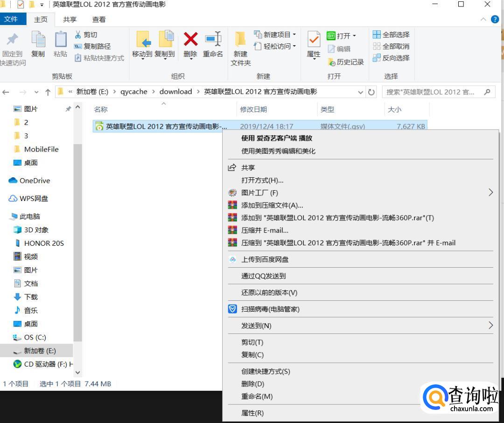Switch to the 共享 share tab
The width and height of the screenshot is (504, 423).
(70, 20)
